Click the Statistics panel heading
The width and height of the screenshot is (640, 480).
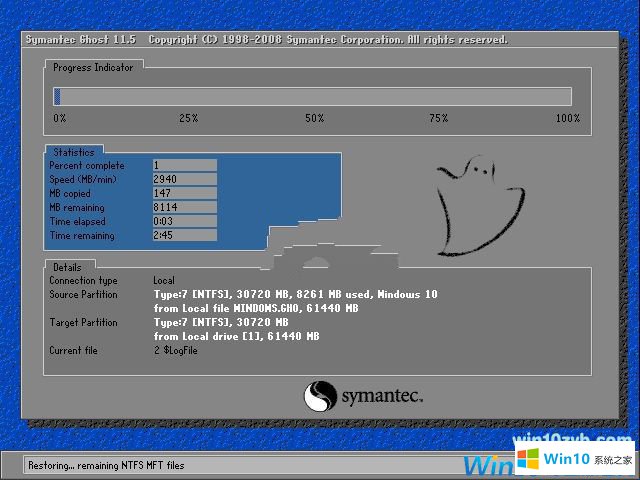74,152
